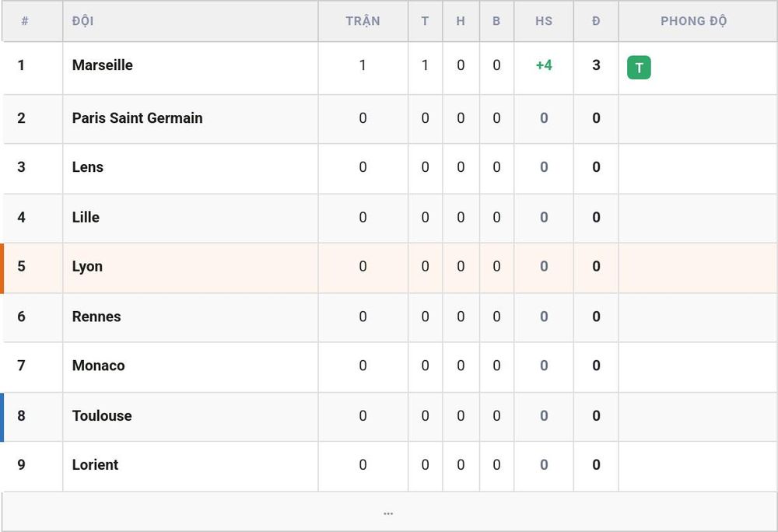This screenshot has height=532, width=778.
Task: Open the highlighted Lyon row
Action: point(388,268)
